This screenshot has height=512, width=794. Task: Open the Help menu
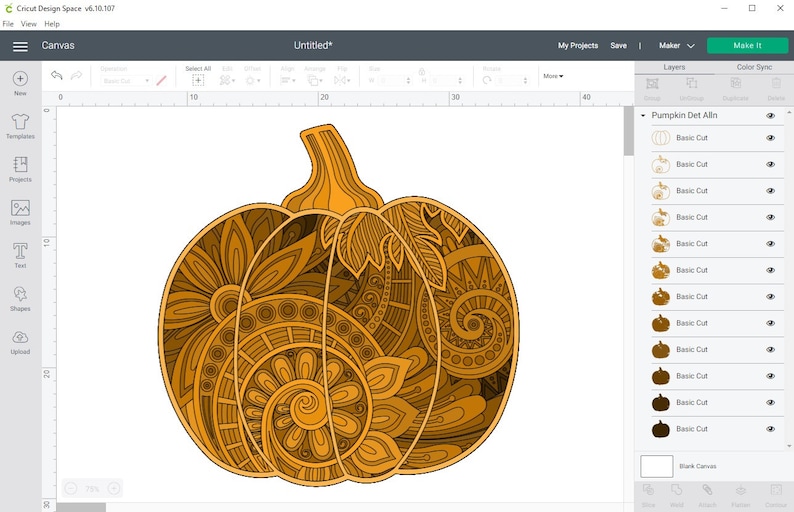coord(52,24)
